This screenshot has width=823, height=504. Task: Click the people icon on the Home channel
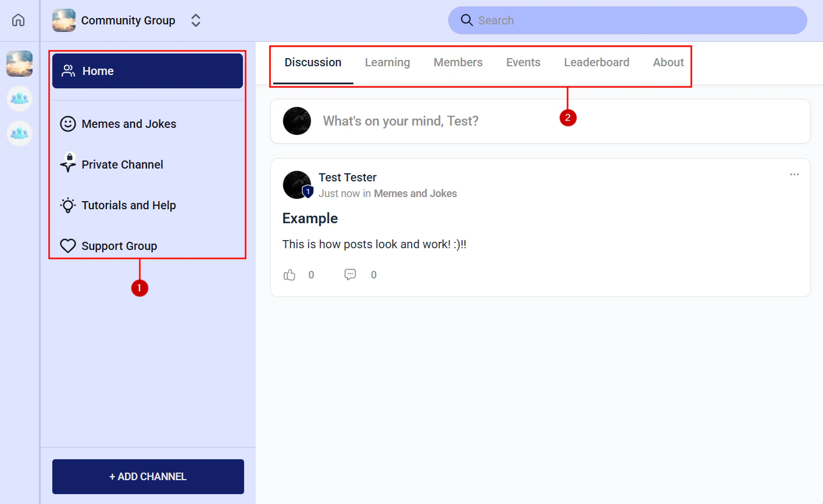(67, 70)
